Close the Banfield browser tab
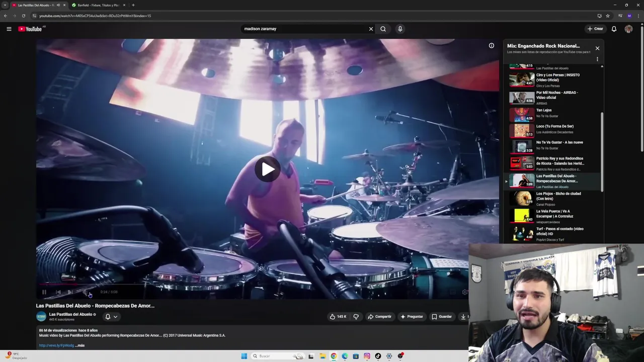Viewport: 644px width, 362px height. [x=124, y=5]
